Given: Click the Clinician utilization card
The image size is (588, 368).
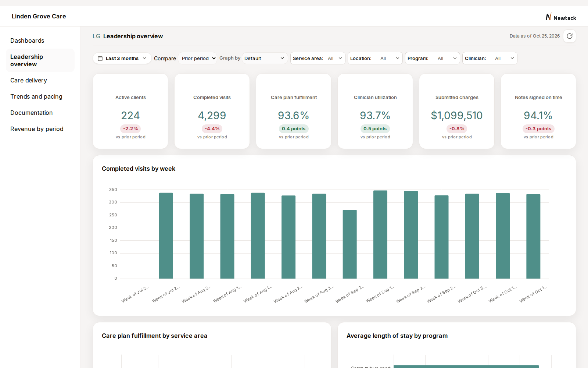Looking at the screenshot, I should click(x=375, y=111).
